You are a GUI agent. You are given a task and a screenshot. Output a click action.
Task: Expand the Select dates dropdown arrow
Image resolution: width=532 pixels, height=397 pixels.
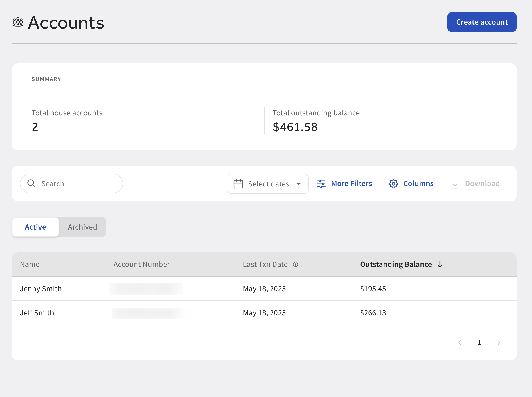[299, 184]
